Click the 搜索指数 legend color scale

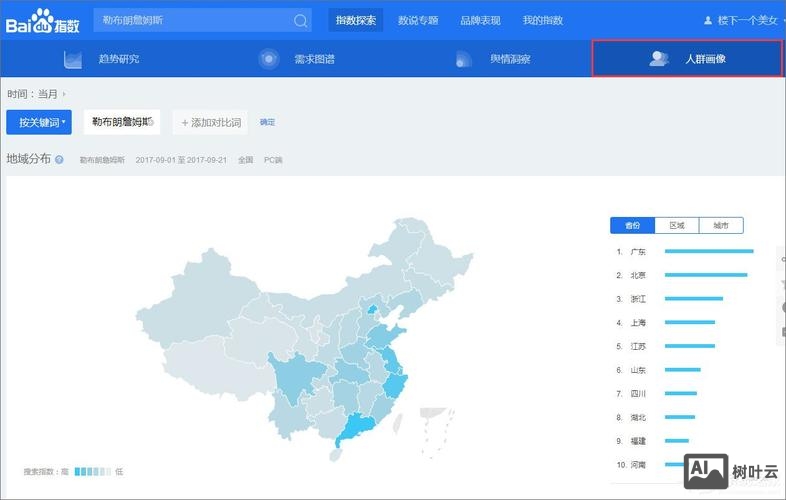point(93,471)
